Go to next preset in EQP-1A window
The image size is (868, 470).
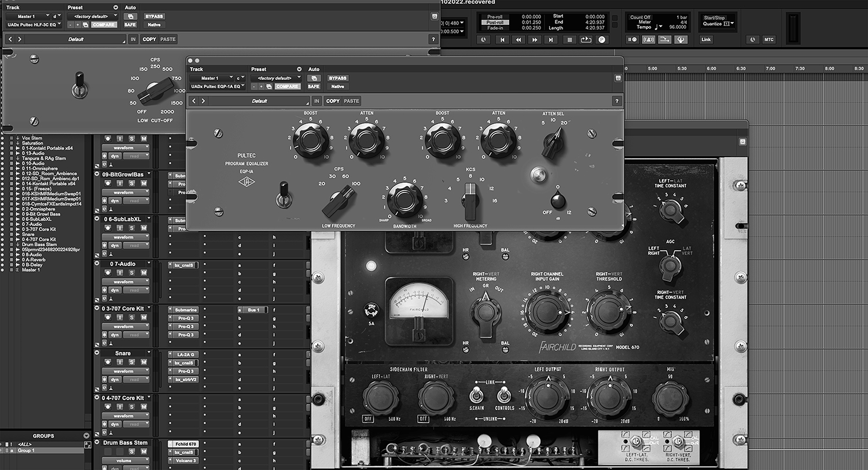pos(203,101)
